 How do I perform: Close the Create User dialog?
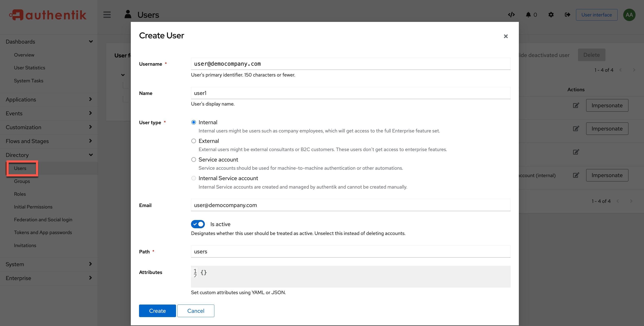506,36
